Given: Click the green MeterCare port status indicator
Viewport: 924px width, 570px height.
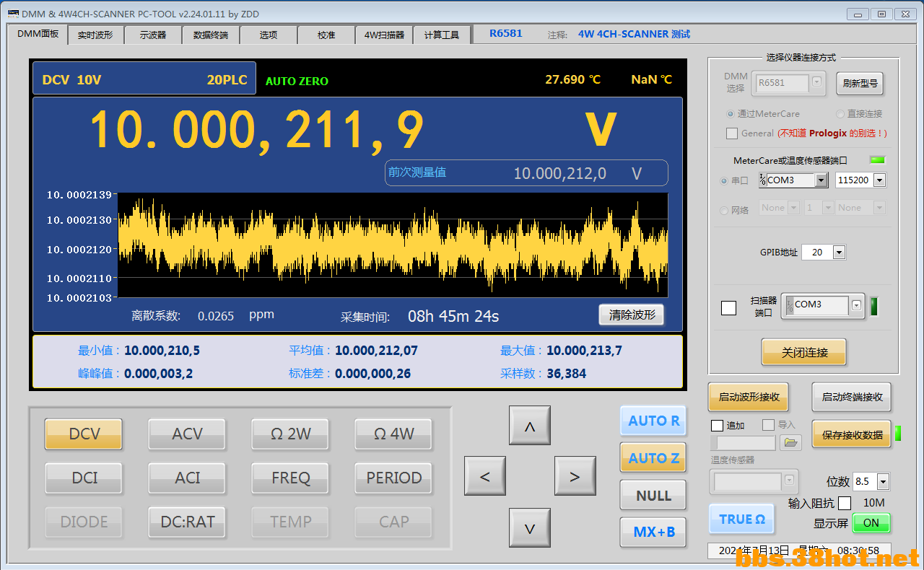Looking at the screenshot, I should coord(877,160).
